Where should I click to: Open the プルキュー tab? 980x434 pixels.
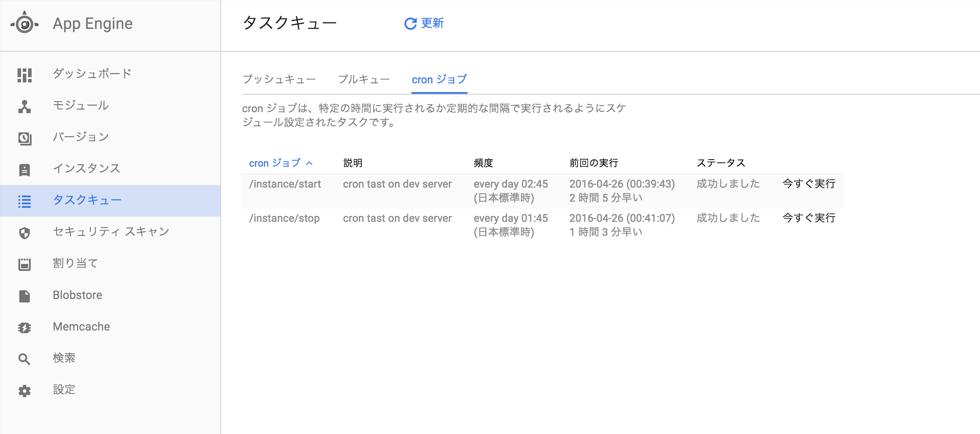click(x=364, y=79)
